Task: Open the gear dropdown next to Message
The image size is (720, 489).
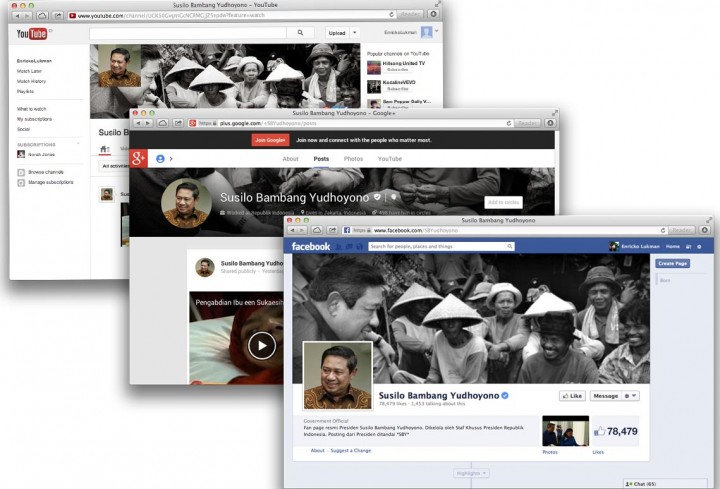Action: coord(630,396)
